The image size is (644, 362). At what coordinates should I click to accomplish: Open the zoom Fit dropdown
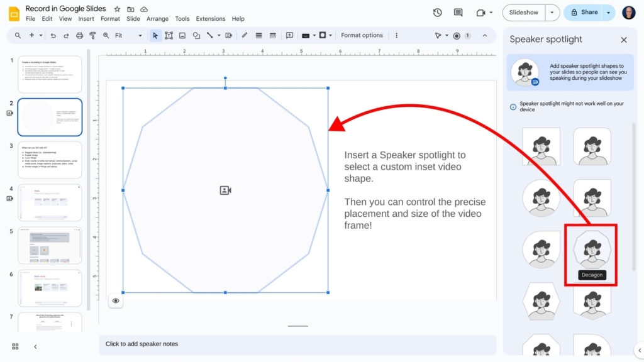point(140,36)
